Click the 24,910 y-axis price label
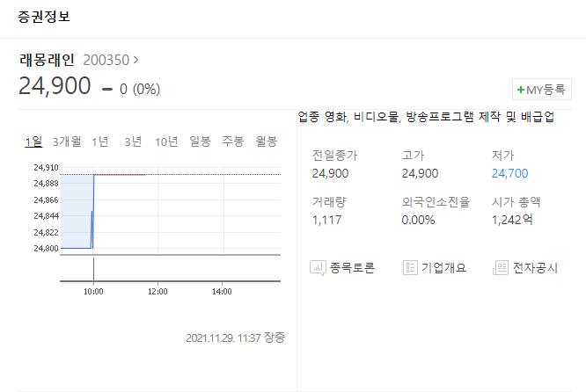This screenshot has width=586, height=392. (x=46, y=168)
